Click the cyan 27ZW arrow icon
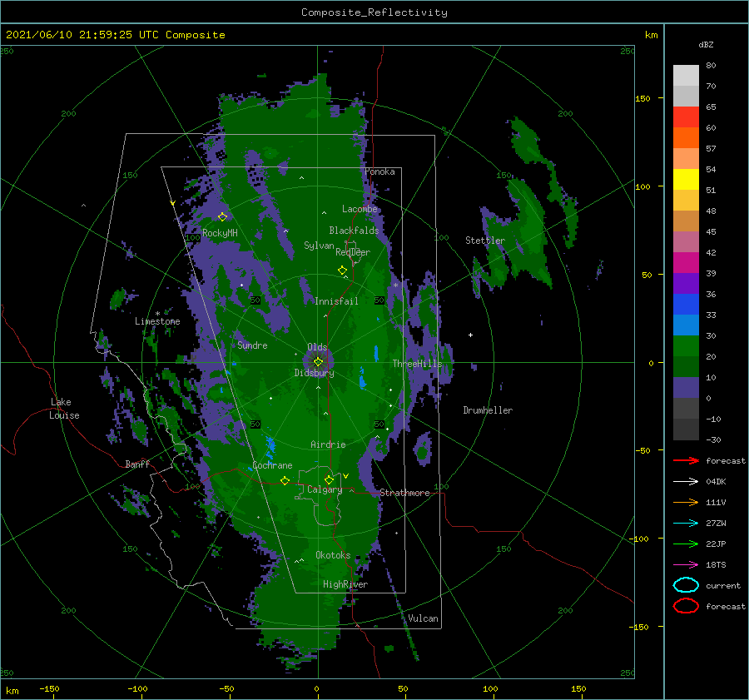749x700 pixels. [x=686, y=524]
